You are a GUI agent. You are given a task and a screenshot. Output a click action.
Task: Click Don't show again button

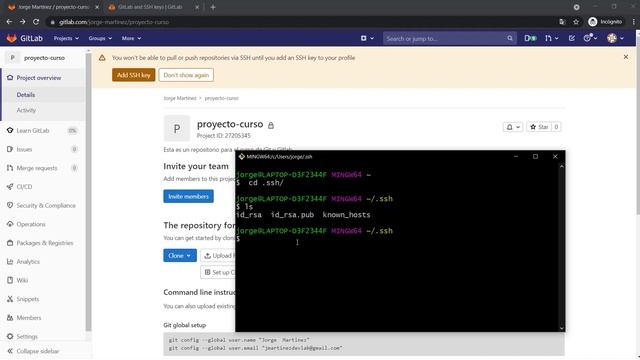186,75
